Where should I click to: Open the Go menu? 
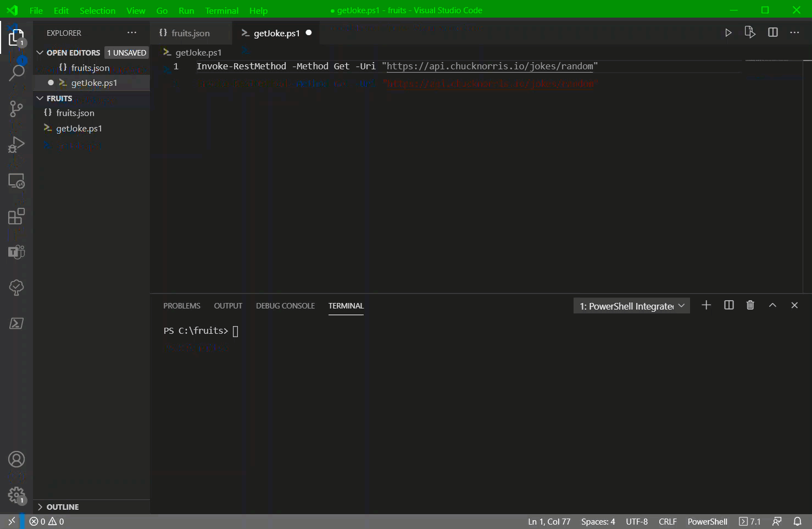pyautogui.click(x=162, y=10)
